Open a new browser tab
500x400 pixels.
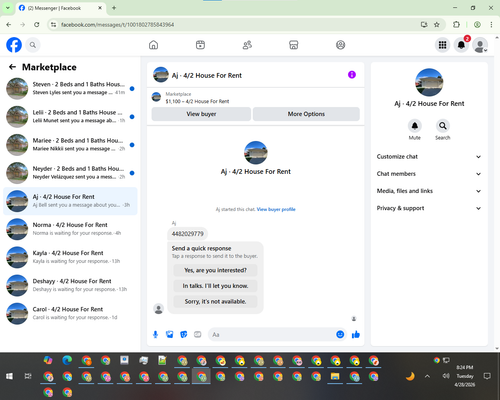pos(114,8)
